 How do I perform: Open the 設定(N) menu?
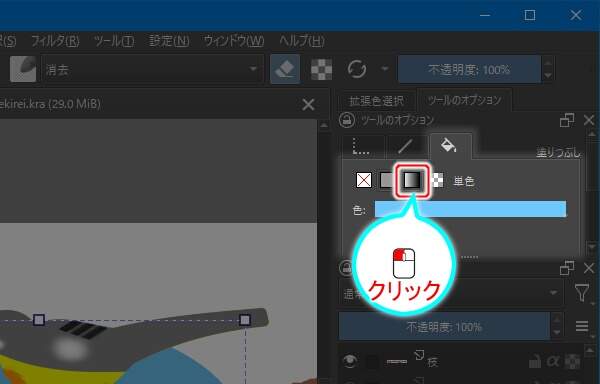(x=169, y=41)
